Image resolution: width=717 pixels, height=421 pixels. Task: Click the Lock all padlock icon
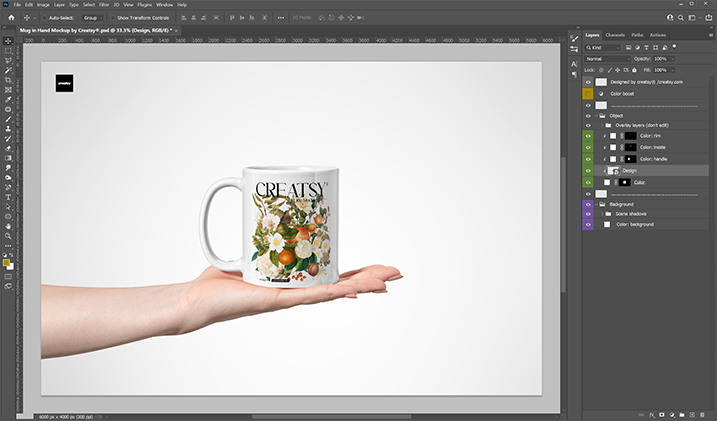click(x=634, y=70)
